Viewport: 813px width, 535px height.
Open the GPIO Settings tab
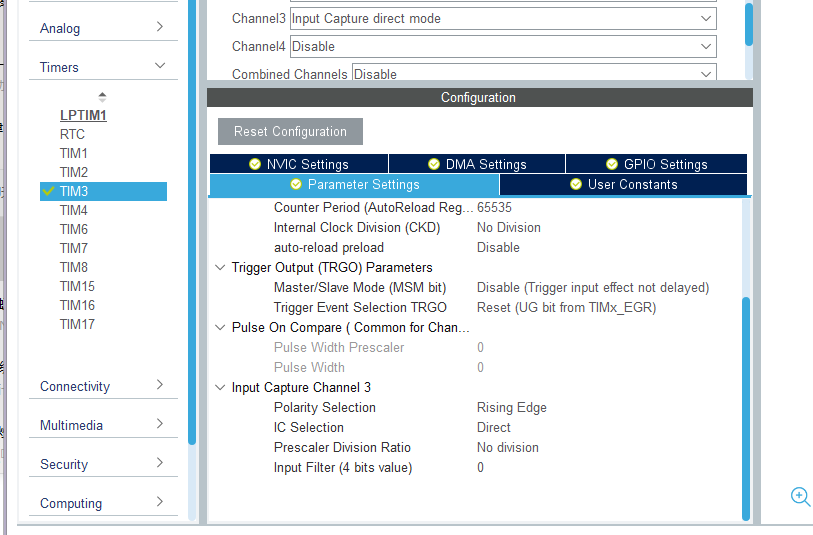(656, 164)
